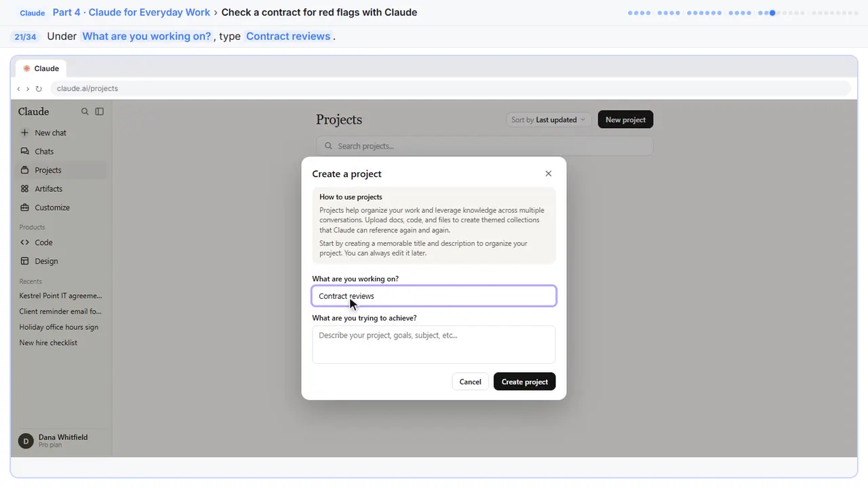Click the Claude breadcrumb link at top
868x488 pixels.
tap(33, 13)
